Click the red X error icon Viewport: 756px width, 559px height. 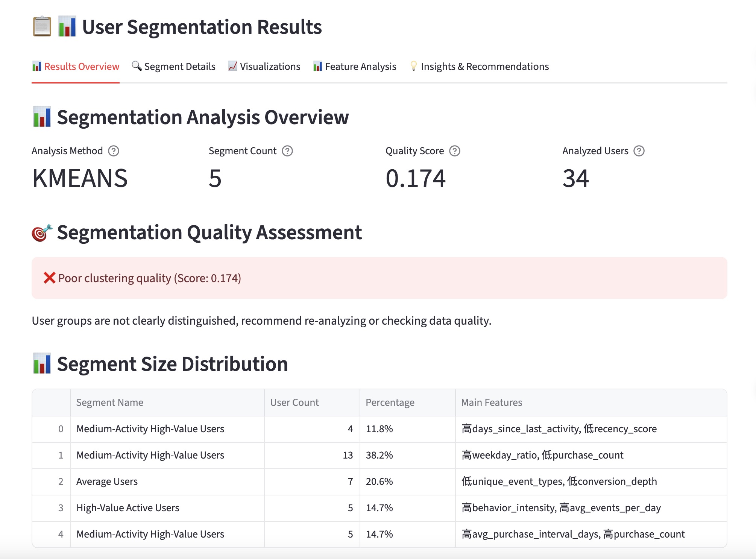[x=49, y=278]
